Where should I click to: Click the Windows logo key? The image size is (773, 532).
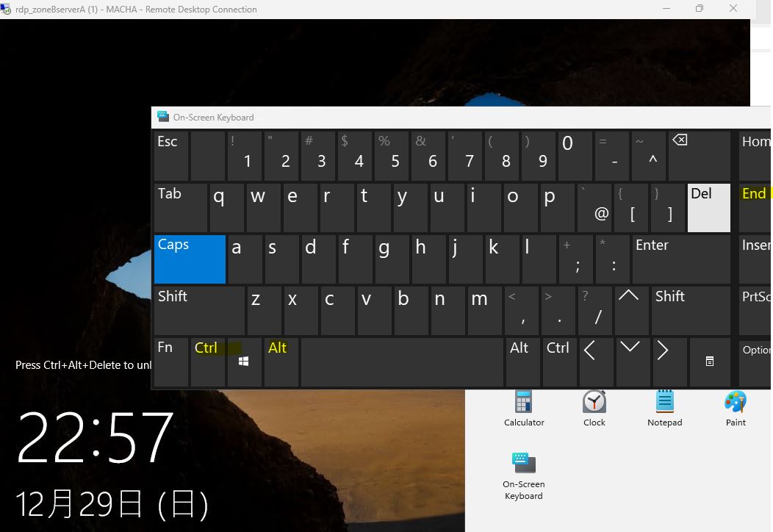pos(244,362)
